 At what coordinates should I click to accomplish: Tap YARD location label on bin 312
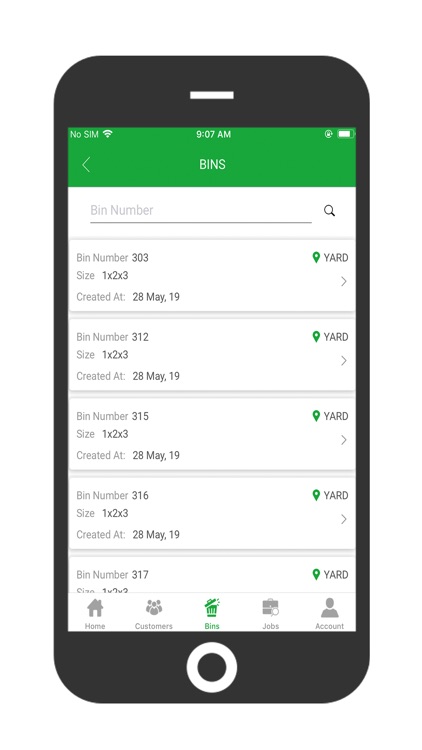pos(336,337)
